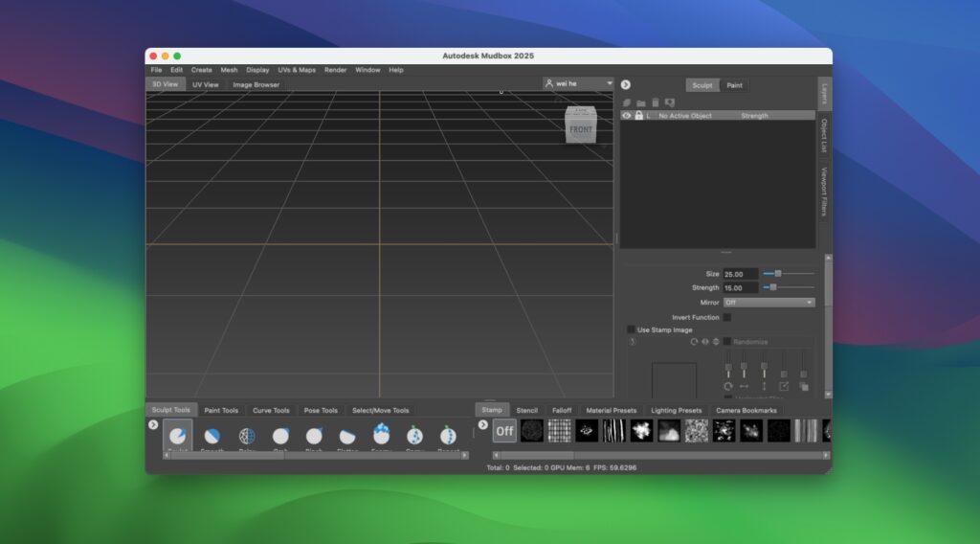Click the new layer icon in Layers panel
980x544 pixels.
(627, 102)
